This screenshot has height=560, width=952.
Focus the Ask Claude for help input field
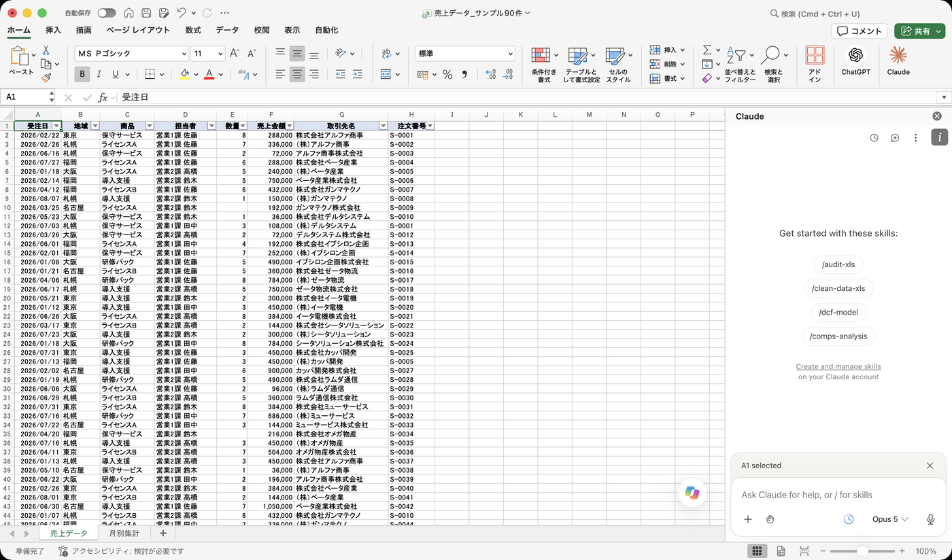pos(838,495)
